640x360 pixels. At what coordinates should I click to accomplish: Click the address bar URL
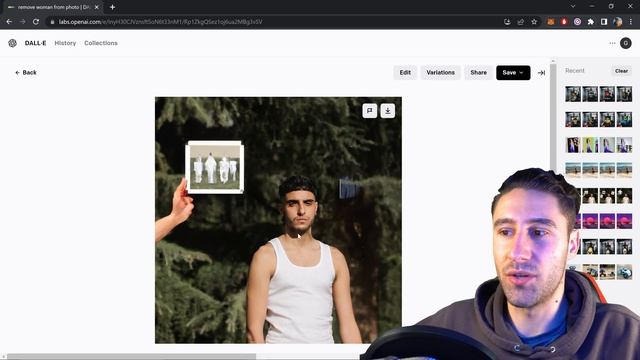pos(160,22)
